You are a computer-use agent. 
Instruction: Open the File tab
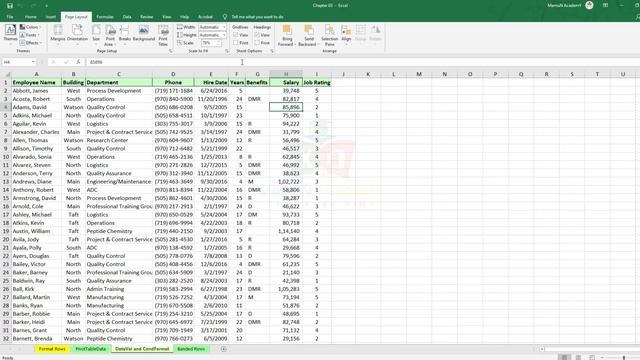pyautogui.click(x=10, y=17)
